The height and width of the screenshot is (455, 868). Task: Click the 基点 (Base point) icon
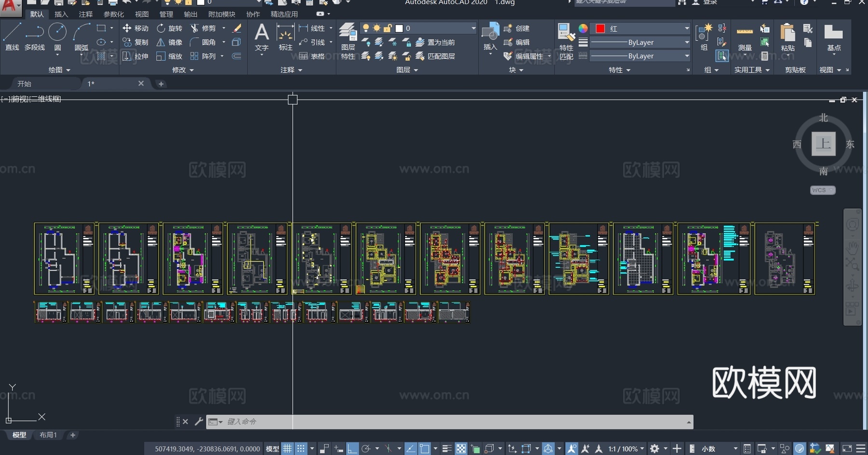[x=834, y=37]
